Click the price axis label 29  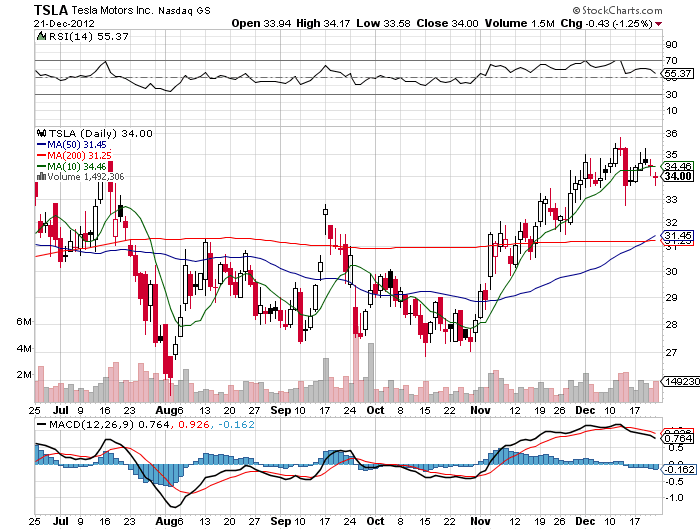[x=671, y=298]
